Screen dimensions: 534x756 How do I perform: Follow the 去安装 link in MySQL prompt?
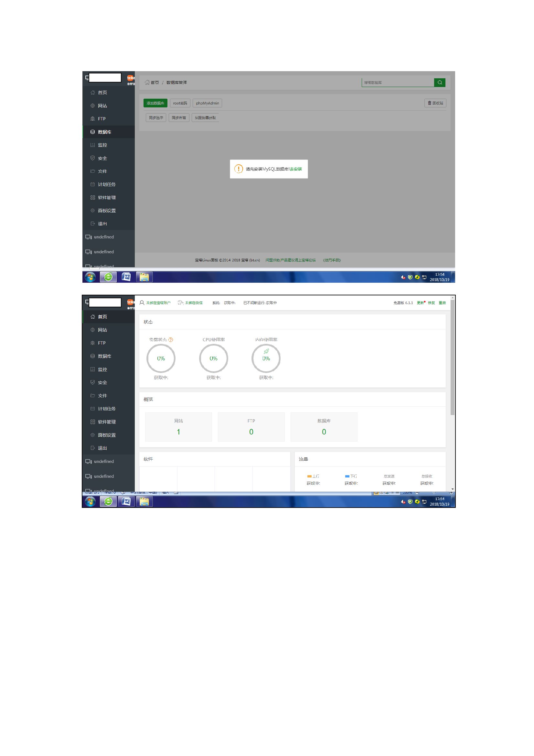[x=296, y=169]
